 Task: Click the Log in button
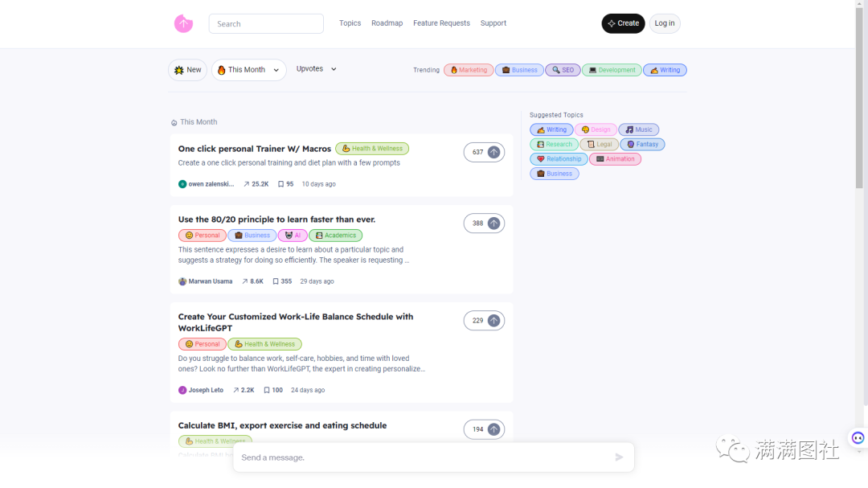tap(665, 23)
